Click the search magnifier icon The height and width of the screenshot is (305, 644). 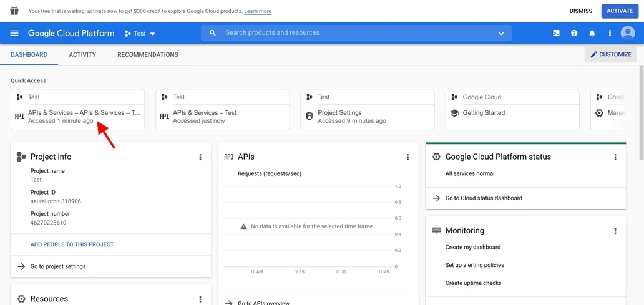pos(213,33)
